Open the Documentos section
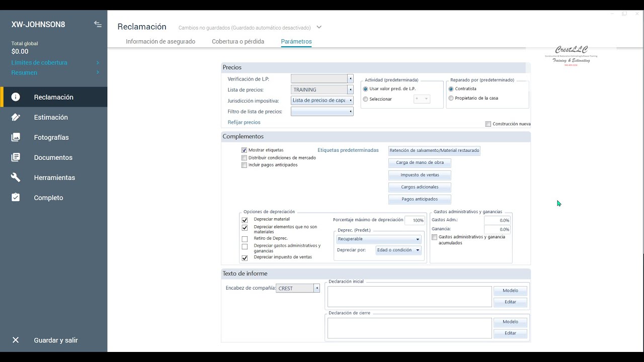 coord(54,157)
